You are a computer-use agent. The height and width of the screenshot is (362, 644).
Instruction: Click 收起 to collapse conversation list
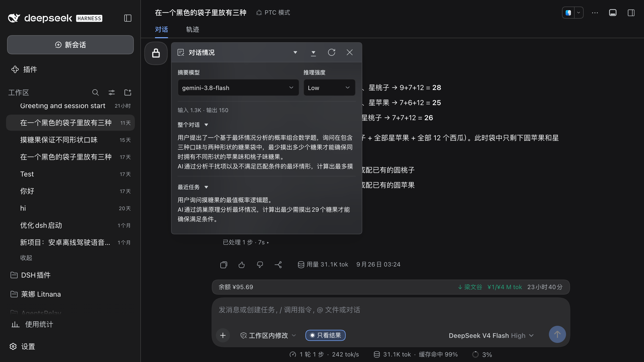(x=26, y=258)
